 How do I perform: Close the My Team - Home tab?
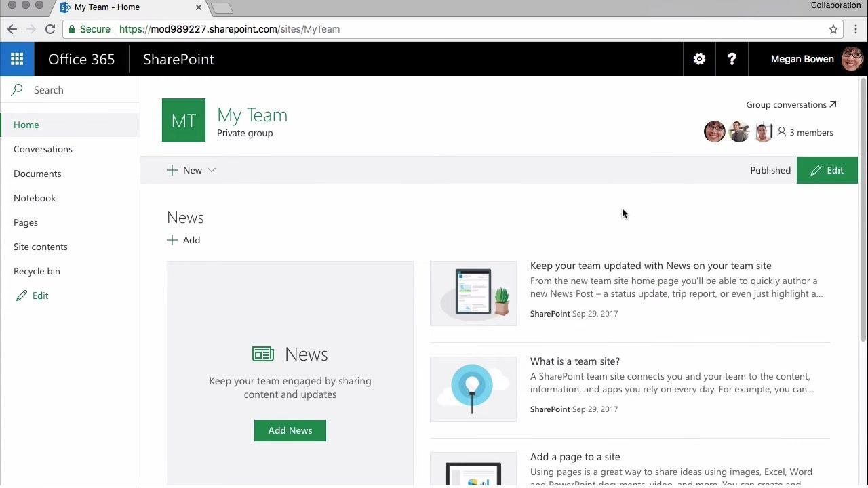(199, 7)
